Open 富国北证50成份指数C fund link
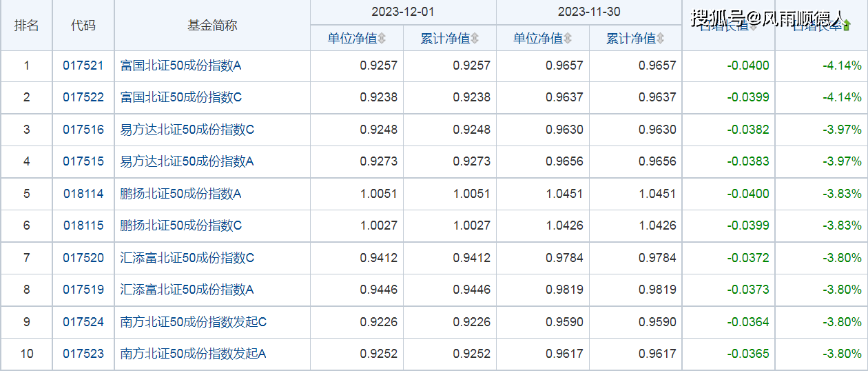 coord(181,97)
